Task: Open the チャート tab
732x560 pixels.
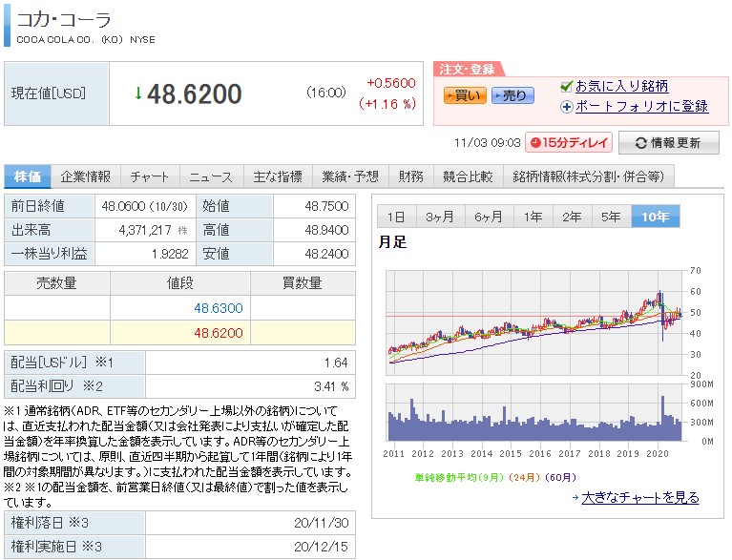Action: point(150,176)
